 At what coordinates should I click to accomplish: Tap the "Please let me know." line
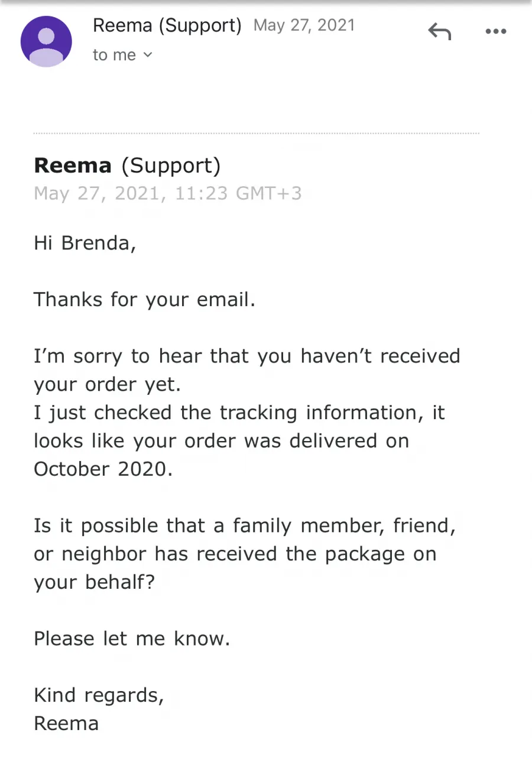click(132, 638)
